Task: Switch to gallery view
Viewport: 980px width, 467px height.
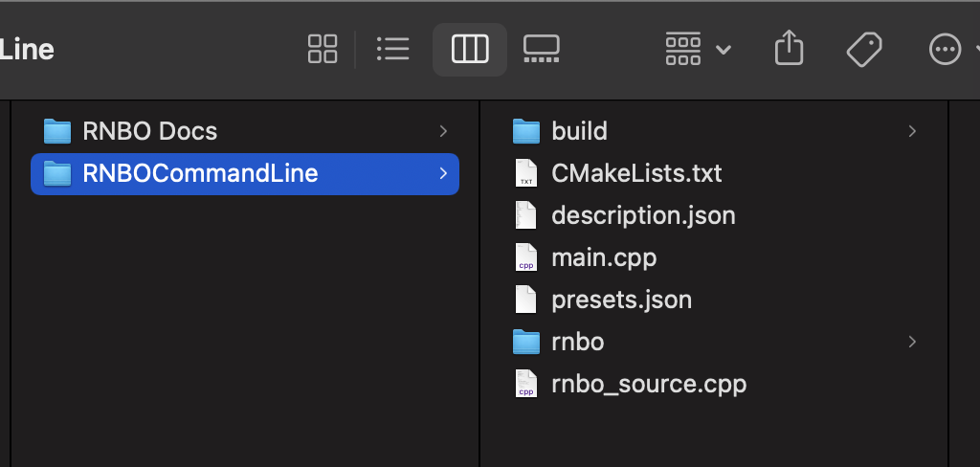Action: pos(542,49)
